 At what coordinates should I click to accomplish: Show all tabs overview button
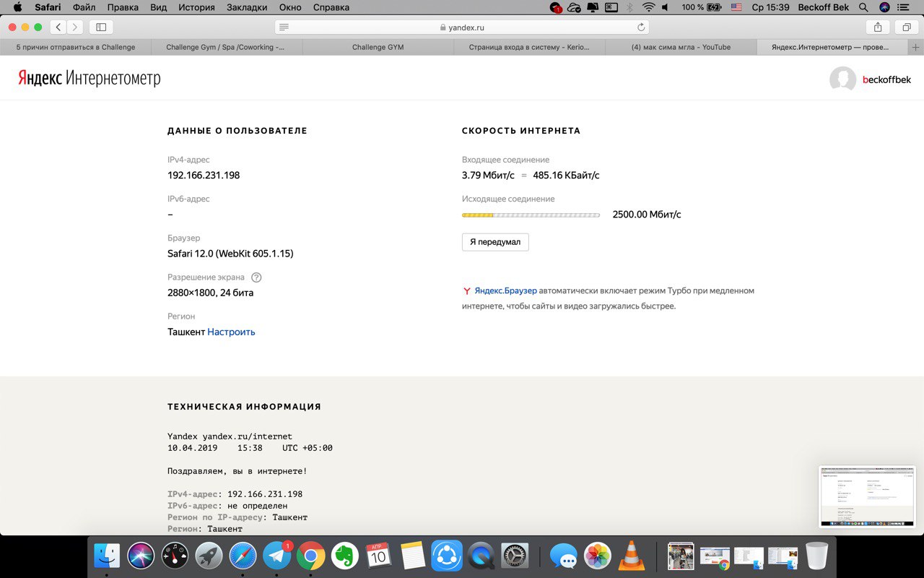pos(906,27)
